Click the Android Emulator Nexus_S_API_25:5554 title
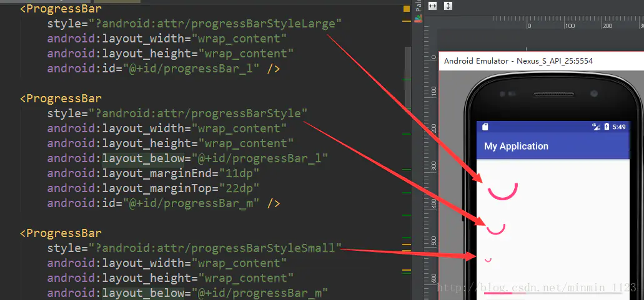Viewport: 644px width, 300px height. pos(518,61)
